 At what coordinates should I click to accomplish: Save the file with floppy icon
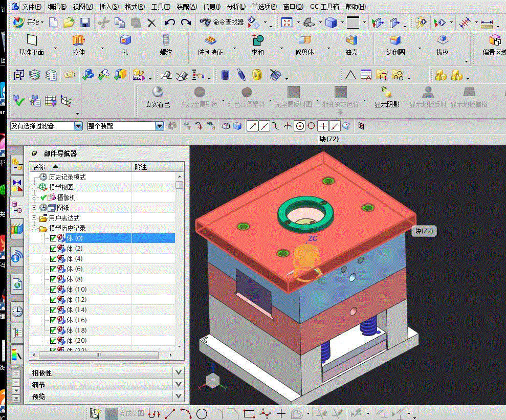85,23
